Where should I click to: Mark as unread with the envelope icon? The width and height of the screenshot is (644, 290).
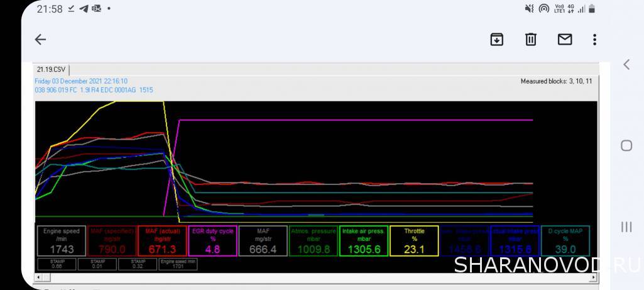(565, 40)
